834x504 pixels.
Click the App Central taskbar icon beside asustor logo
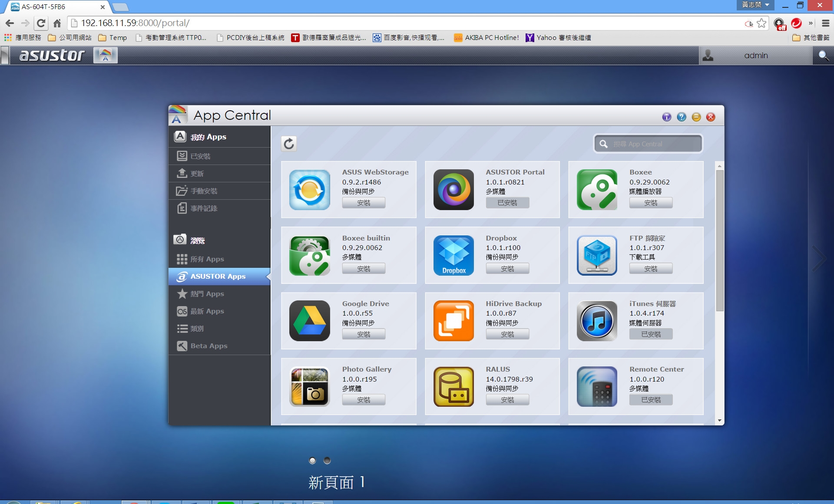coord(105,55)
